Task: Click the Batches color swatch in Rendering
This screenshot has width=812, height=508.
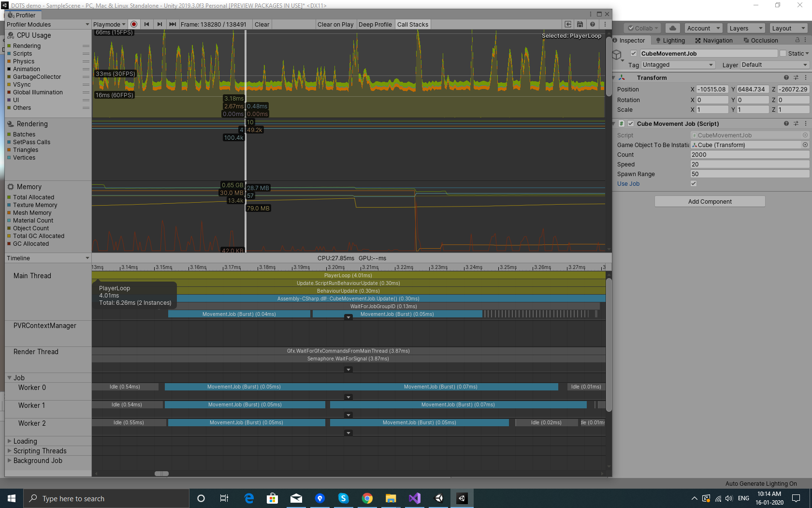Action: pos(9,134)
